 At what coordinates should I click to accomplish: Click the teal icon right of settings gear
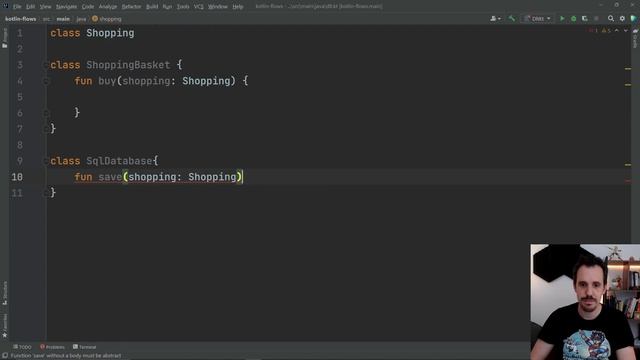[x=633, y=19]
